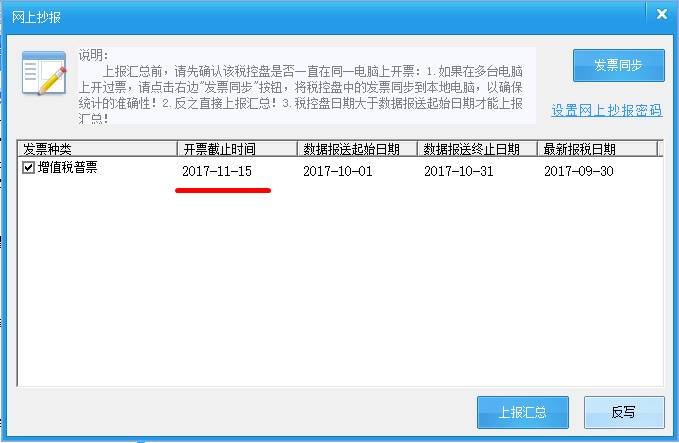
Task: Click the 反写 button
Action: 624,412
